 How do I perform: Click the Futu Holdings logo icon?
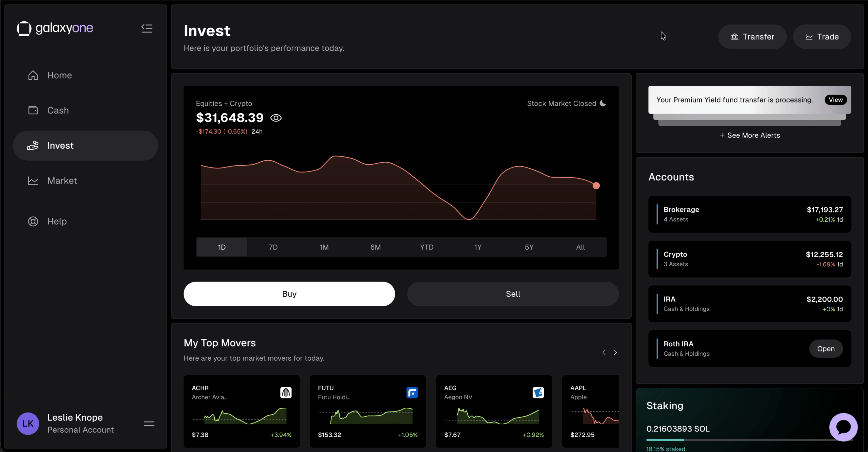pos(412,392)
